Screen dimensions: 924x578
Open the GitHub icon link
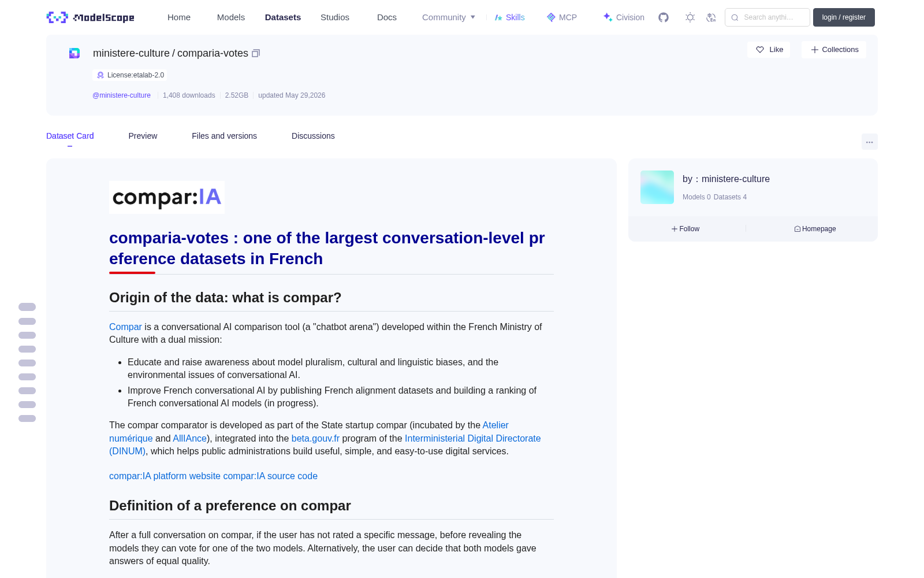664,17
